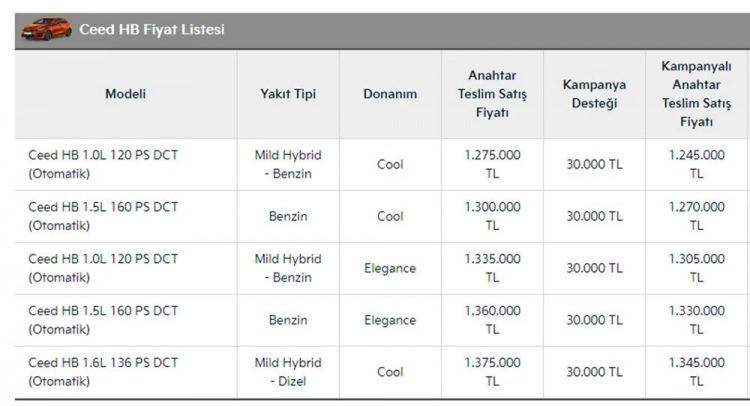The image size is (750, 406).
Task: Click the 1.300.000 TL price cell
Action: coord(492,216)
